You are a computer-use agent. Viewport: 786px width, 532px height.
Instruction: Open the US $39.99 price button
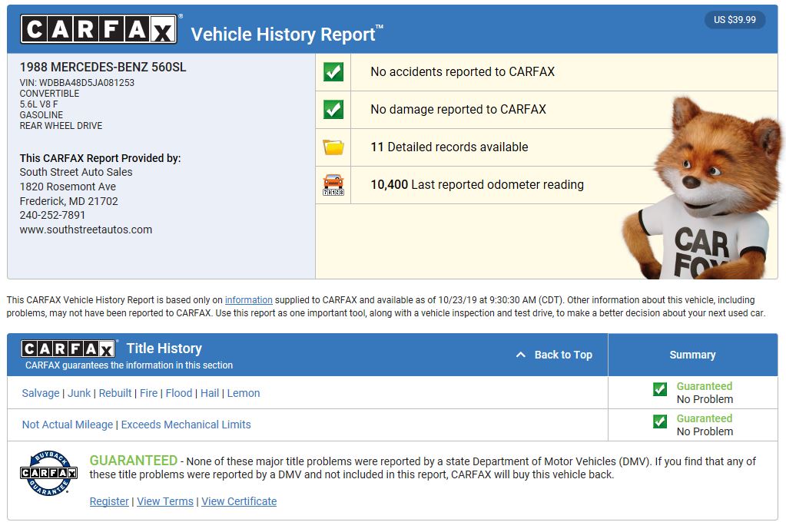[735, 20]
